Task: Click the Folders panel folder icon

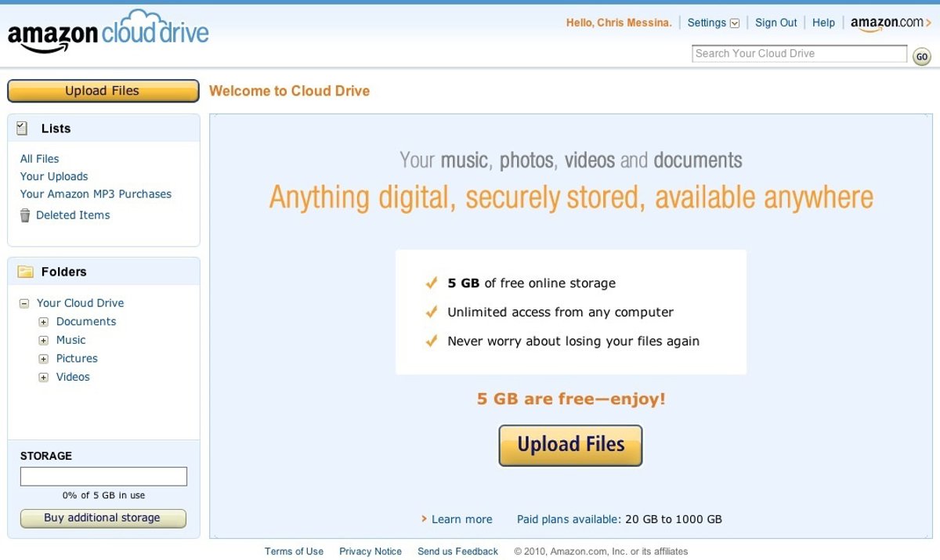Action: pyautogui.click(x=26, y=272)
